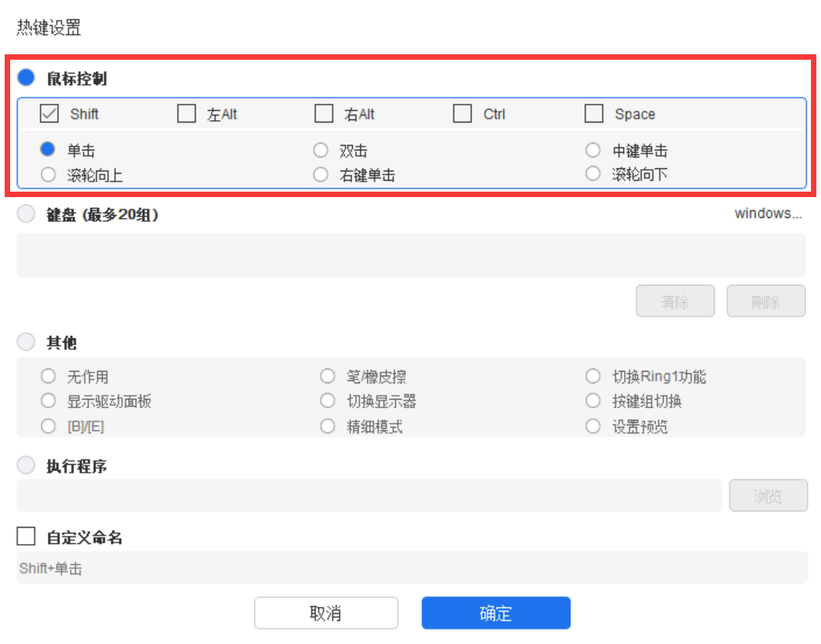
Task: Select the 鼠标控制 radio button
Action: click(x=26, y=78)
